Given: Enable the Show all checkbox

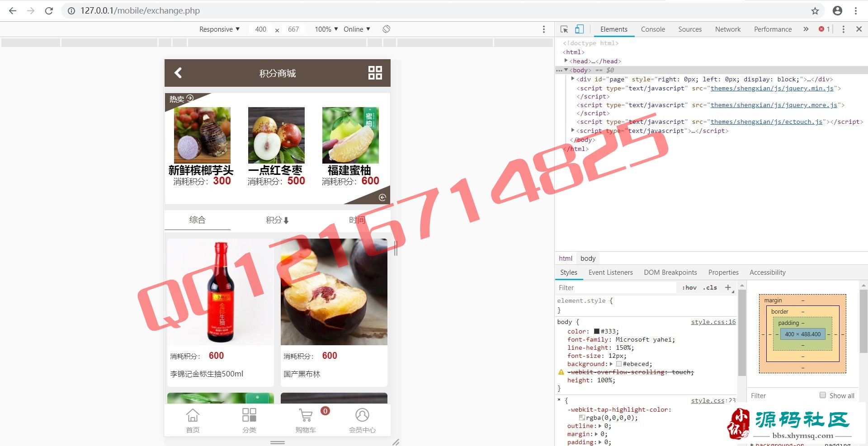Looking at the screenshot, I should (823, 395).
